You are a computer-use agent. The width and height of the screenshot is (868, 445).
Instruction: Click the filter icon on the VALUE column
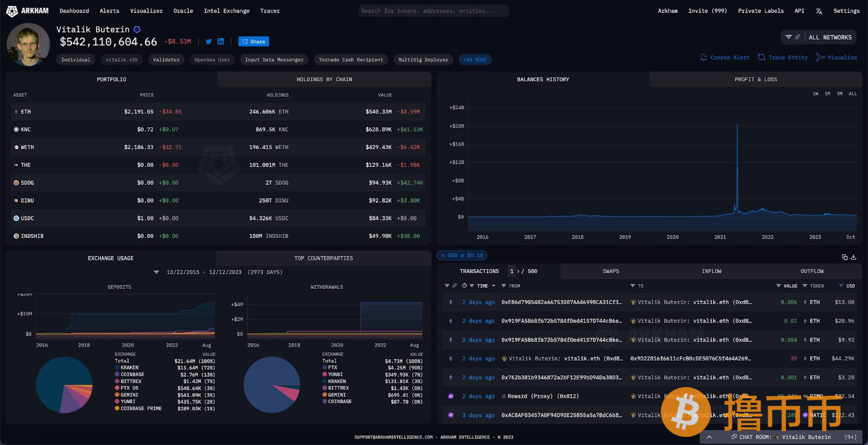tap(778, 286)
